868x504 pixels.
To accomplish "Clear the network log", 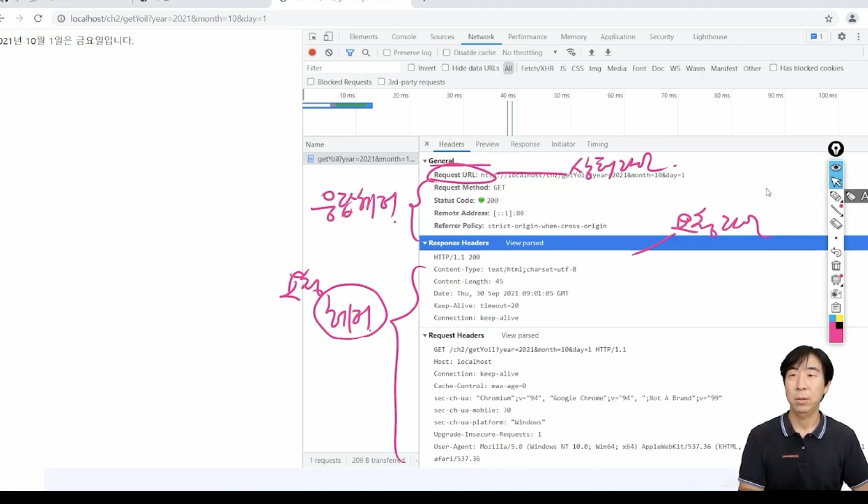I will (x=329, y=52).
